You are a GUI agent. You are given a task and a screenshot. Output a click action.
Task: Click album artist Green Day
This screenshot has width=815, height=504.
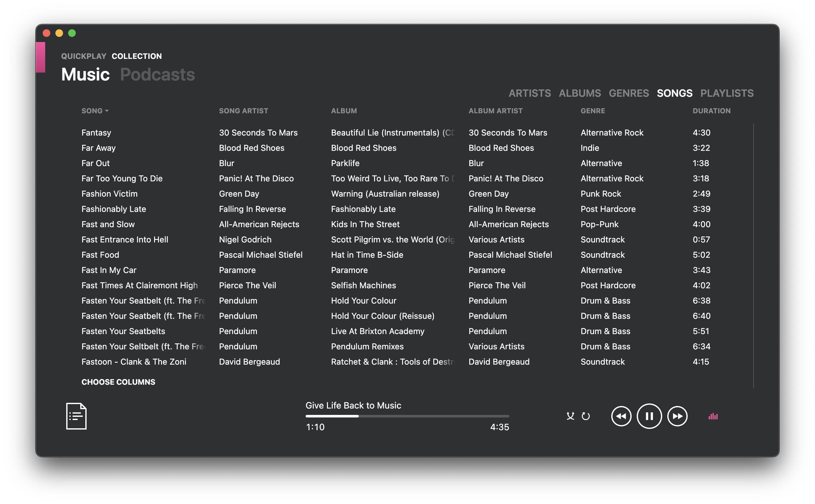point(489,194)
